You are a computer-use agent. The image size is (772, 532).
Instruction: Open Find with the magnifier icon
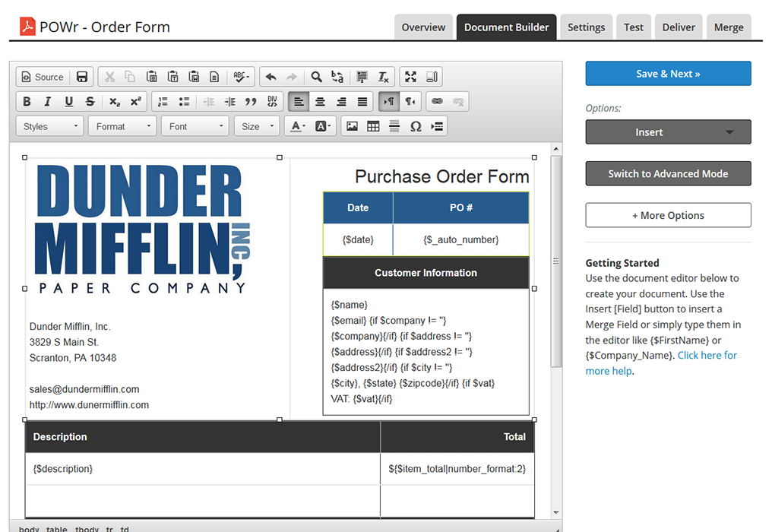316,77
